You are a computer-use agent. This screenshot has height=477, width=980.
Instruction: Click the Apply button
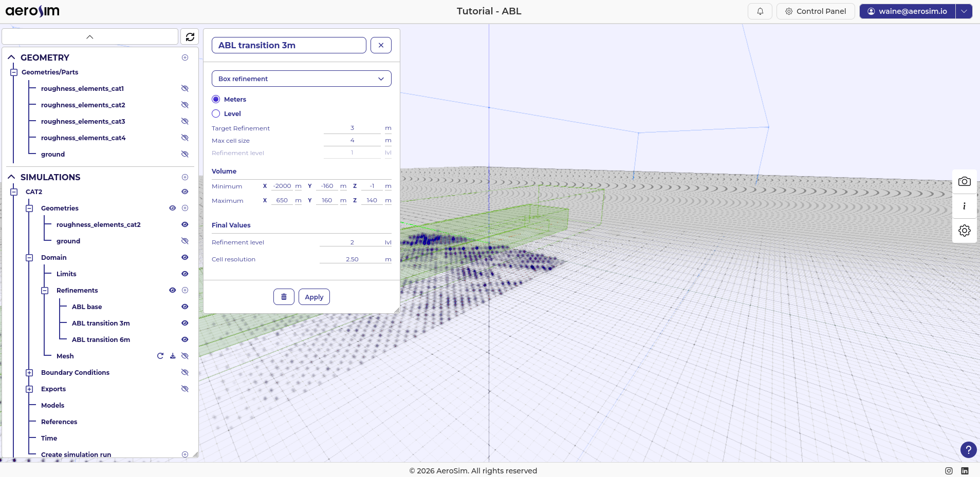[314, 297]
